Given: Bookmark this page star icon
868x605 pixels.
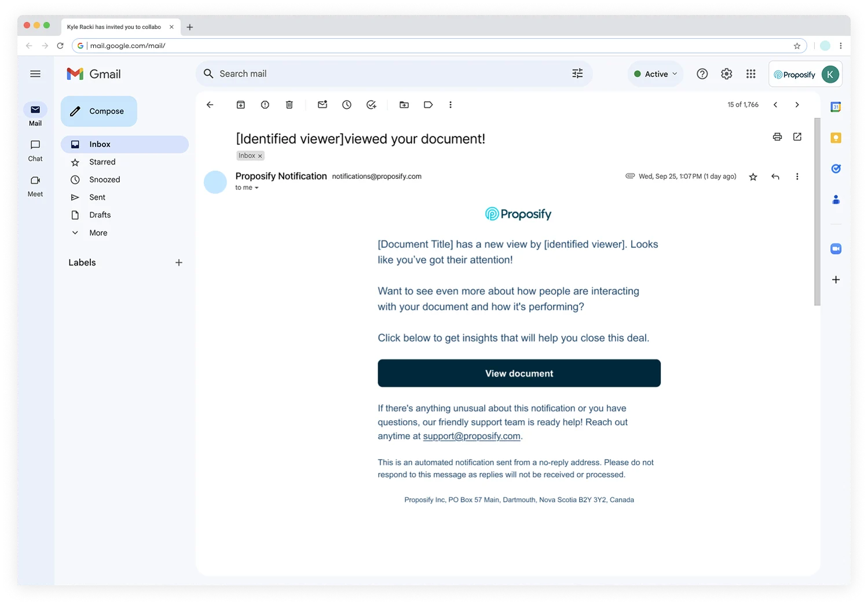Looking at the screenshot, I should point(797,46).
